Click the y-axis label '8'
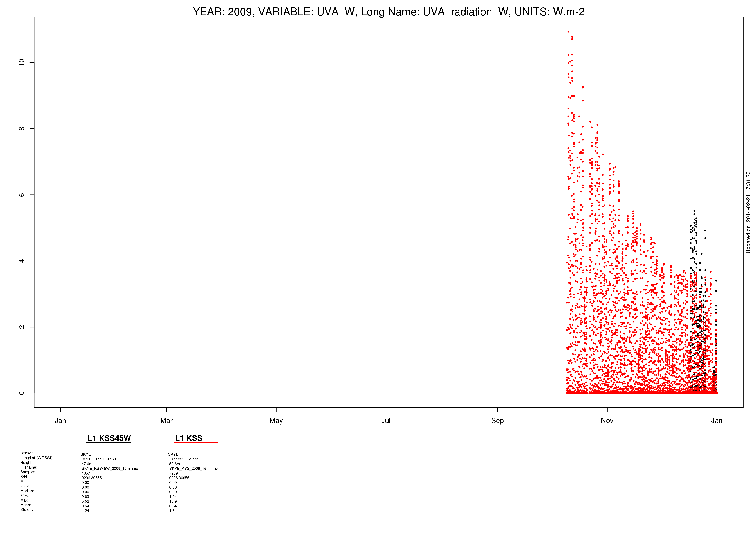Screen dimensions: 756x535 coord(22,128)
